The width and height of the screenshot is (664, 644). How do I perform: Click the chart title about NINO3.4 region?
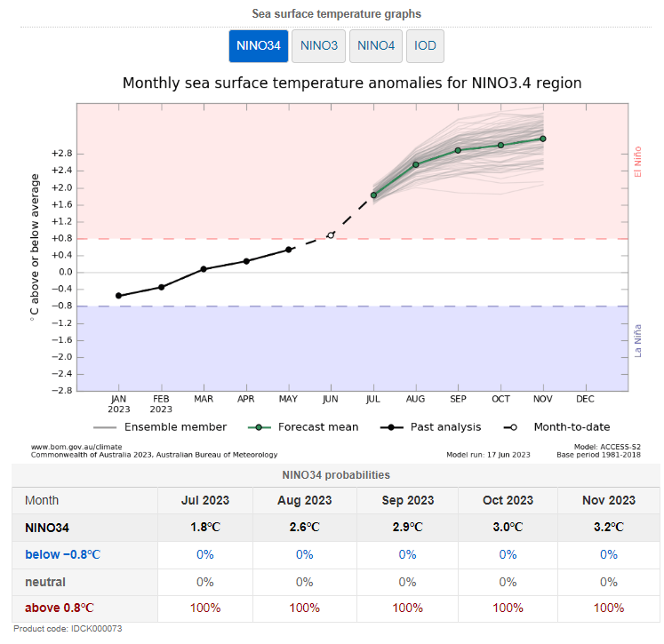(x=352, y=83)
